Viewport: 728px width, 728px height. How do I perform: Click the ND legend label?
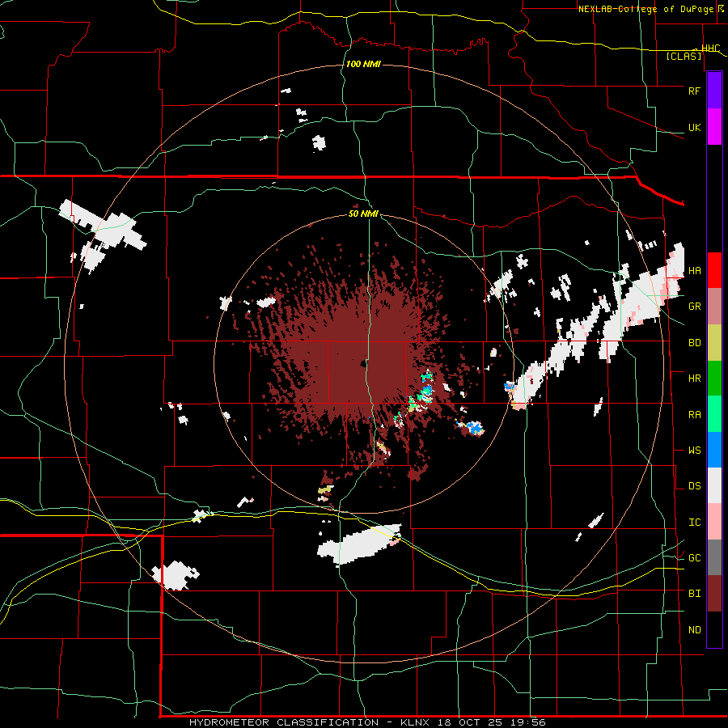click(x=694, y=630)
